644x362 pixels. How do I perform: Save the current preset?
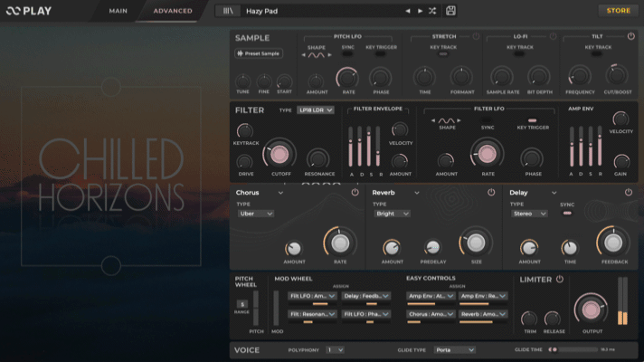pos(450,11)
